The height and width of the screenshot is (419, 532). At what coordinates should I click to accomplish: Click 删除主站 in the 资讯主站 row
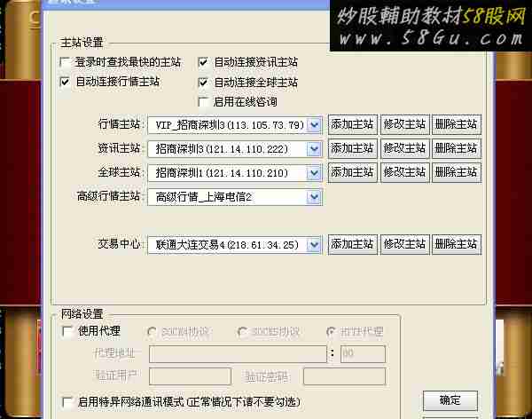457,148
